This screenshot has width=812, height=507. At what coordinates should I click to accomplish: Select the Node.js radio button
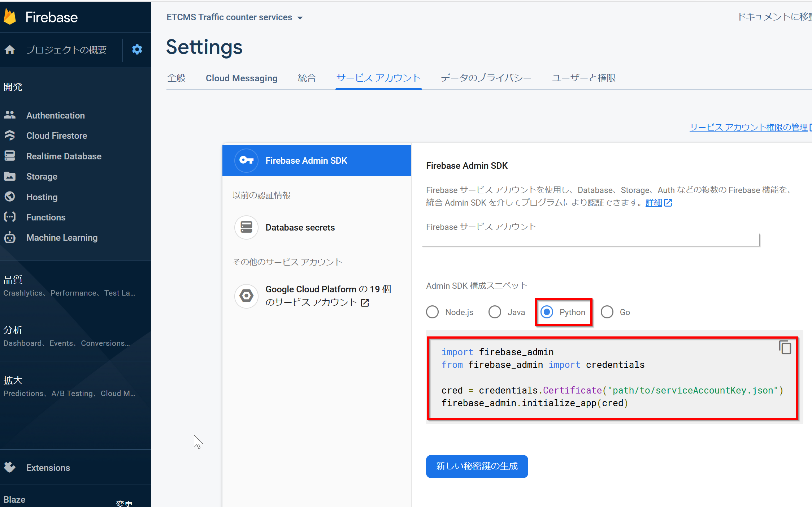pos(432,312)
